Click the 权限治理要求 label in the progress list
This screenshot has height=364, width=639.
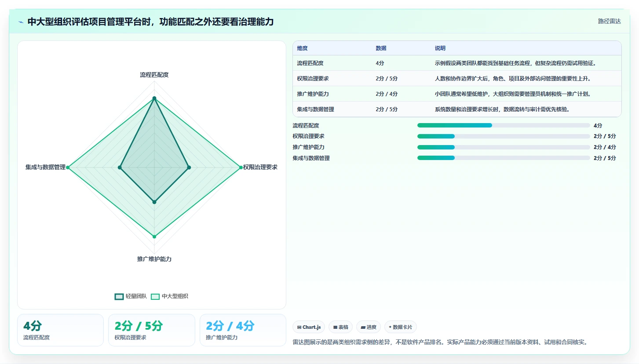tap(308, 136)
